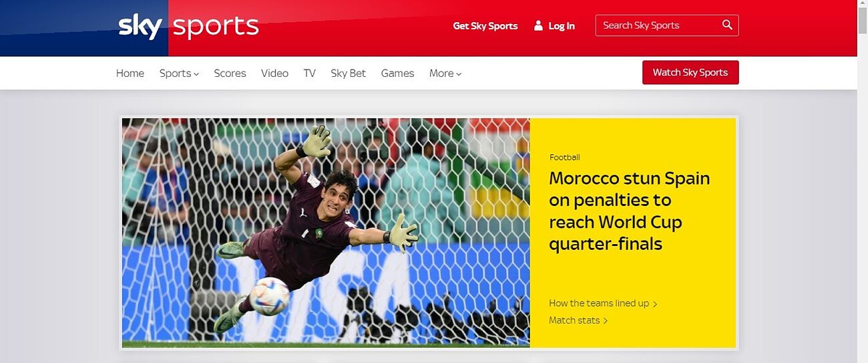868x363 pixels.
Task: Click the page vertical scrollbar
Action: coord(862,181)
